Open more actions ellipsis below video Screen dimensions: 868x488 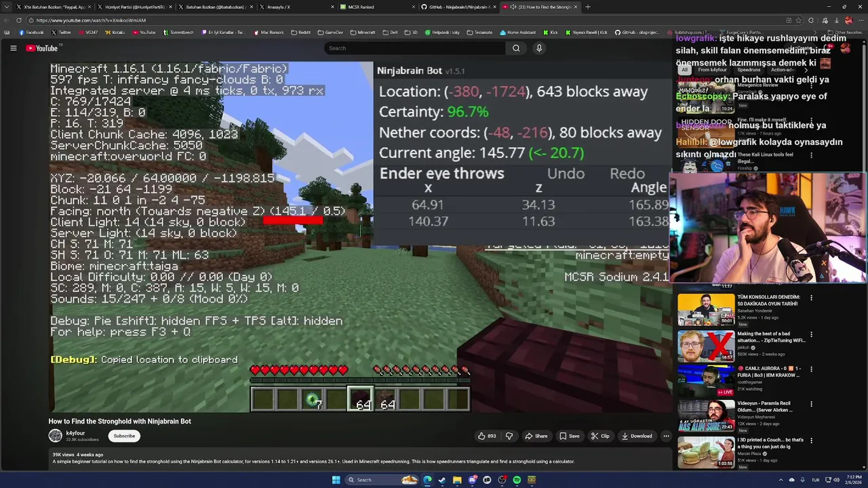pos(666,436)
